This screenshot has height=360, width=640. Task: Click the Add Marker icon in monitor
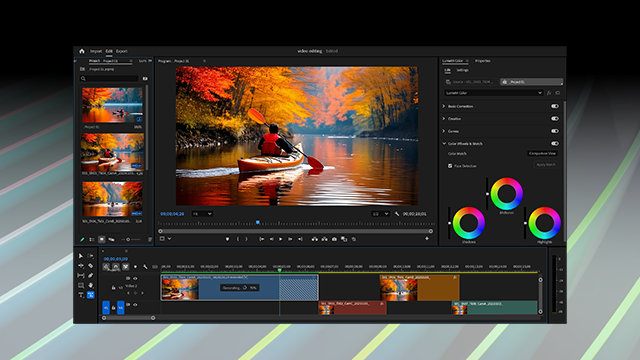[x=227, y=239]
